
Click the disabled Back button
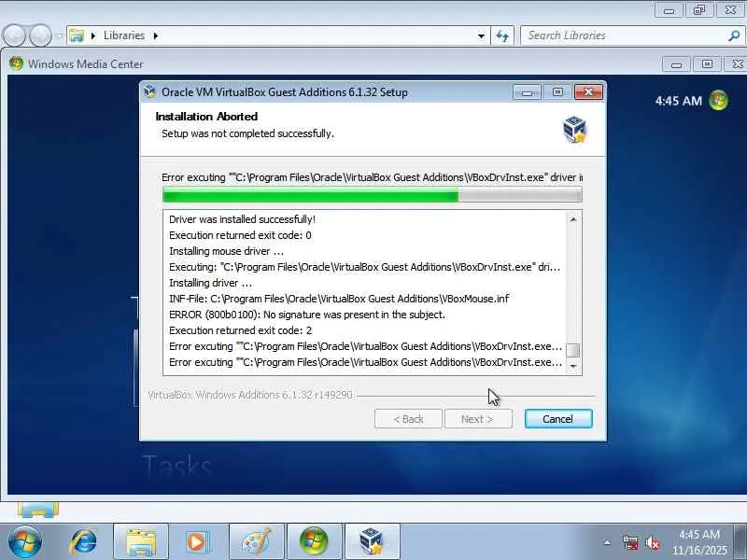point(408,418)
